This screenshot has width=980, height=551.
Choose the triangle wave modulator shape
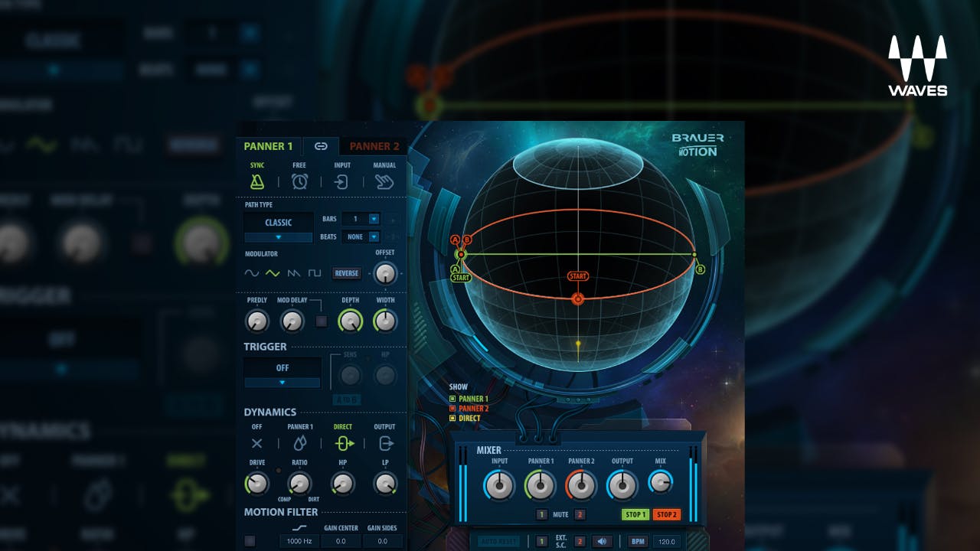coord(273,273)
